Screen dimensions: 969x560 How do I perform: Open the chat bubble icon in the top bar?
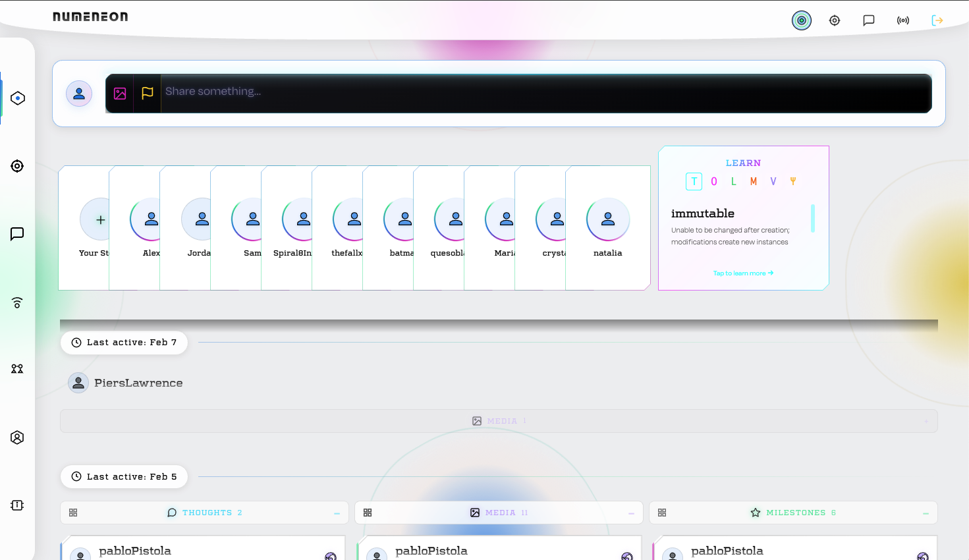click(868, 20)
